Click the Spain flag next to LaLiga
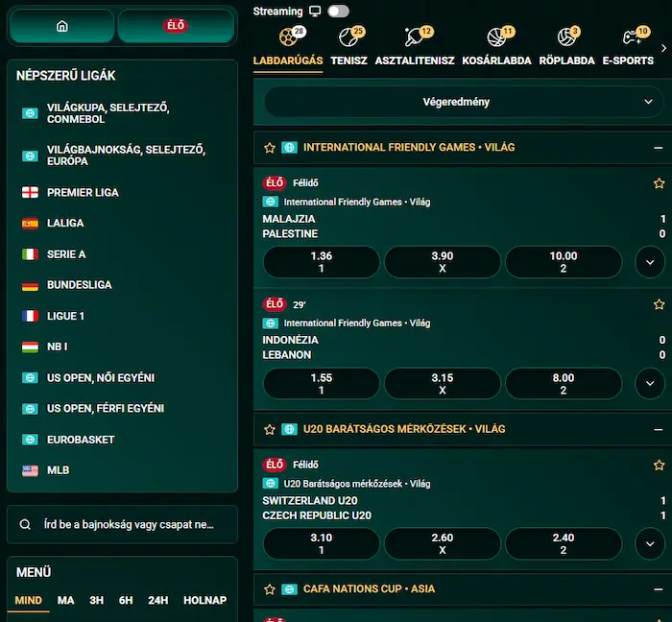Screen dimensions: 672x622 point(30,224)
